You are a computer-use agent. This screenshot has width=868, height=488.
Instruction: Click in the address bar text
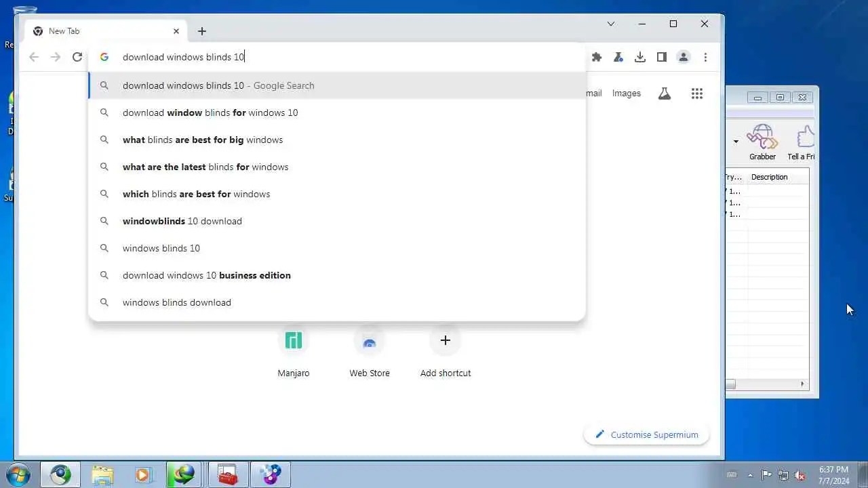pos(183,57)
